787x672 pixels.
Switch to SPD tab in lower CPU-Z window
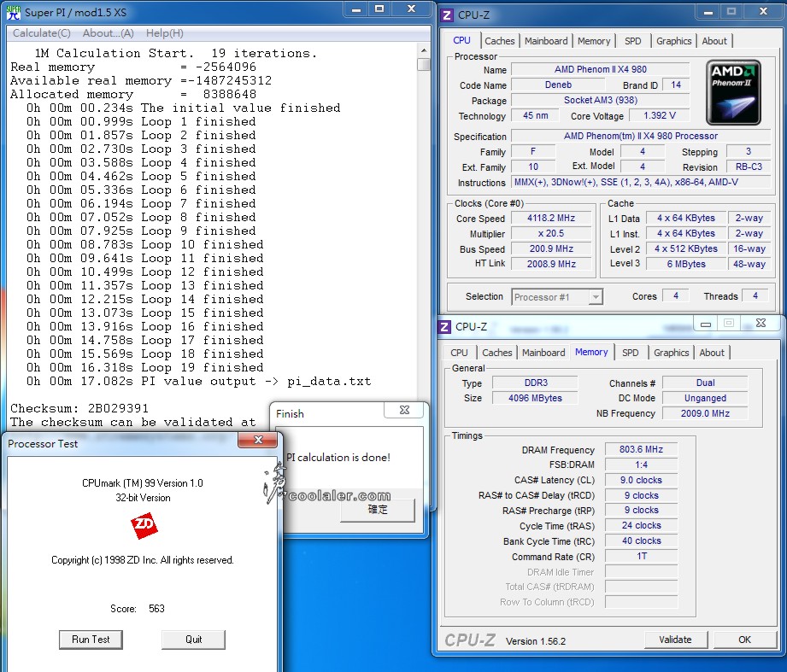(x=631, y=353)
